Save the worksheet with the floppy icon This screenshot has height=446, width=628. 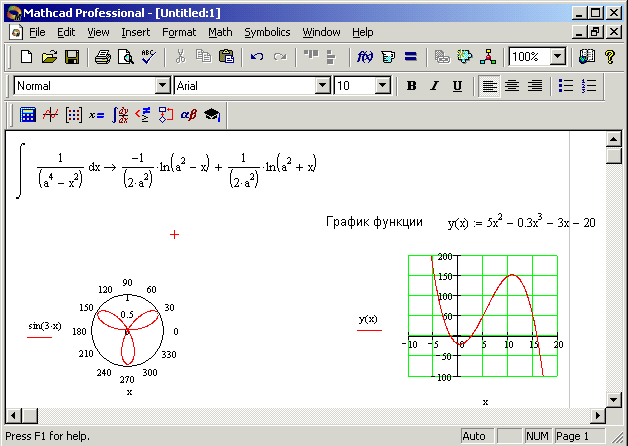tap(72, 57)
